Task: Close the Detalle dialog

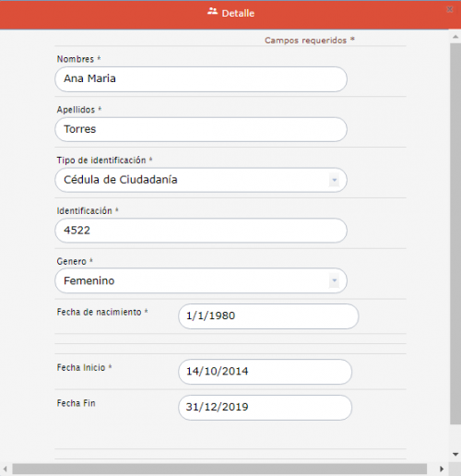Action: pos(450,9)
